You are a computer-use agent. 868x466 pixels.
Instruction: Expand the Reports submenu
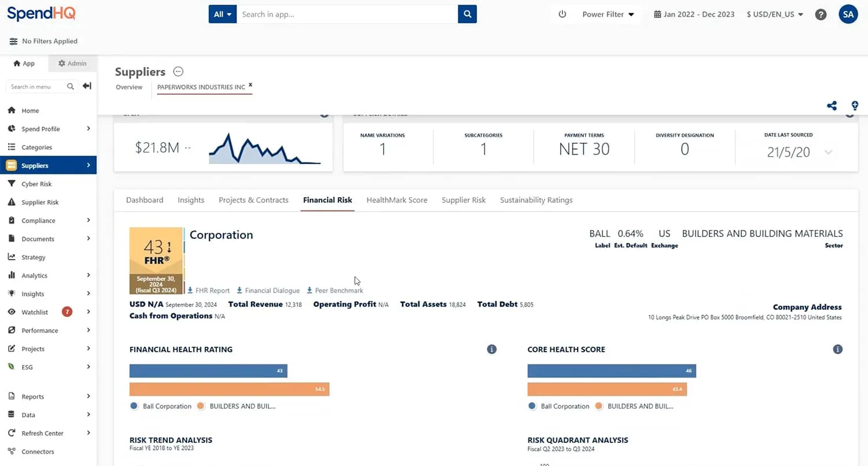pyautogui.click(x=89, y=397)
